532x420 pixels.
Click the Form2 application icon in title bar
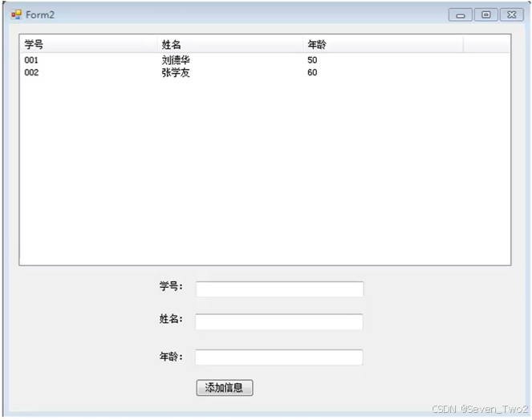point(16,14)
